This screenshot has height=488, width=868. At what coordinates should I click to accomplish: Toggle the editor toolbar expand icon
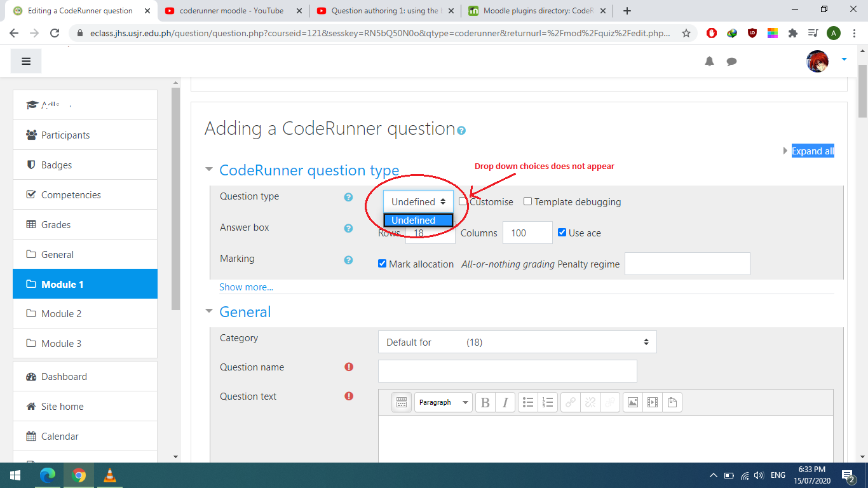coord(401,402)
